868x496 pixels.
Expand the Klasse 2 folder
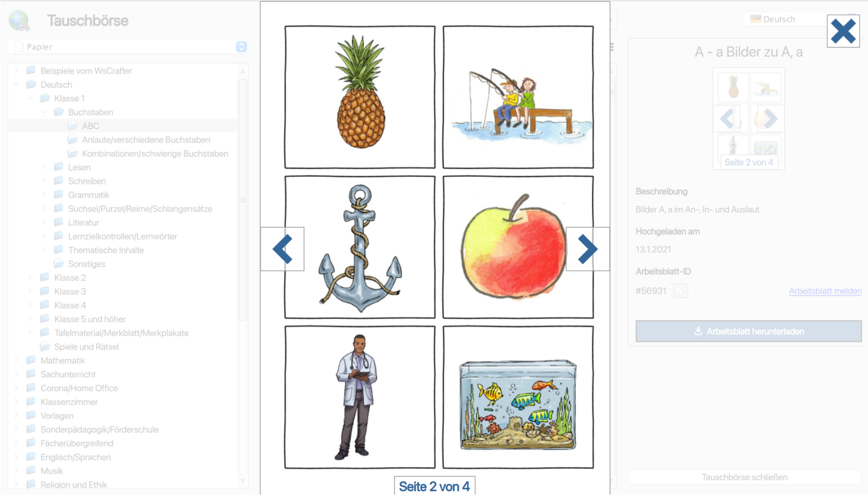(30, 278)
